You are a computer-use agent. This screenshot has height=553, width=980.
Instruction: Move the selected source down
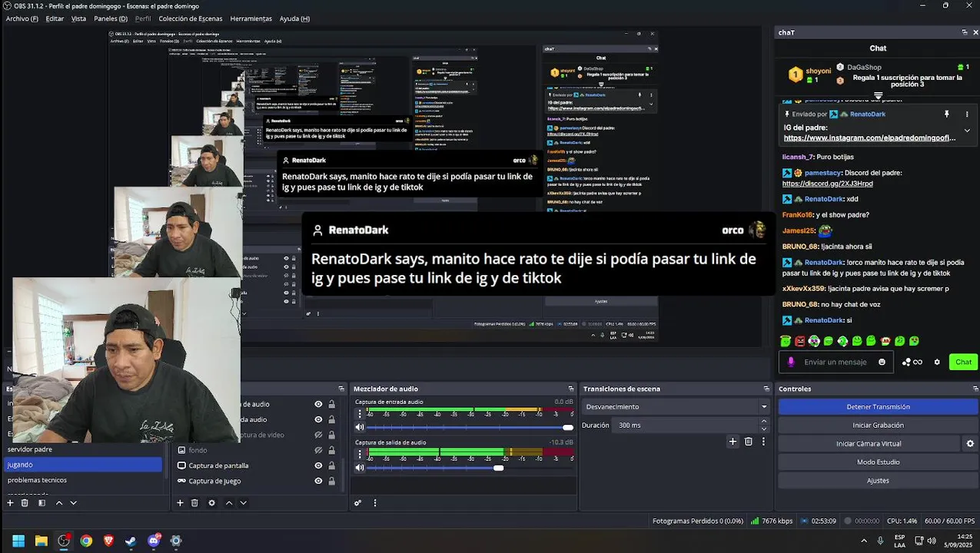coord(244,503)
